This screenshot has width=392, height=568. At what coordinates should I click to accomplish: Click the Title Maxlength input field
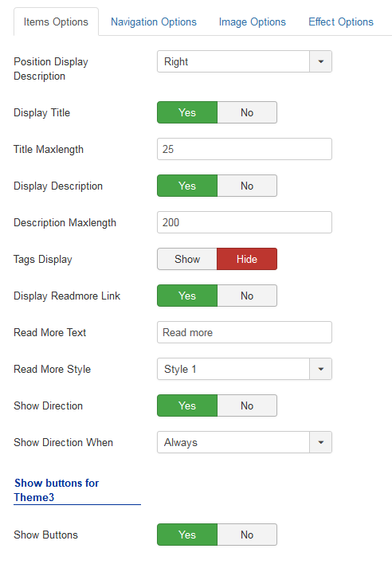[245, 149]
